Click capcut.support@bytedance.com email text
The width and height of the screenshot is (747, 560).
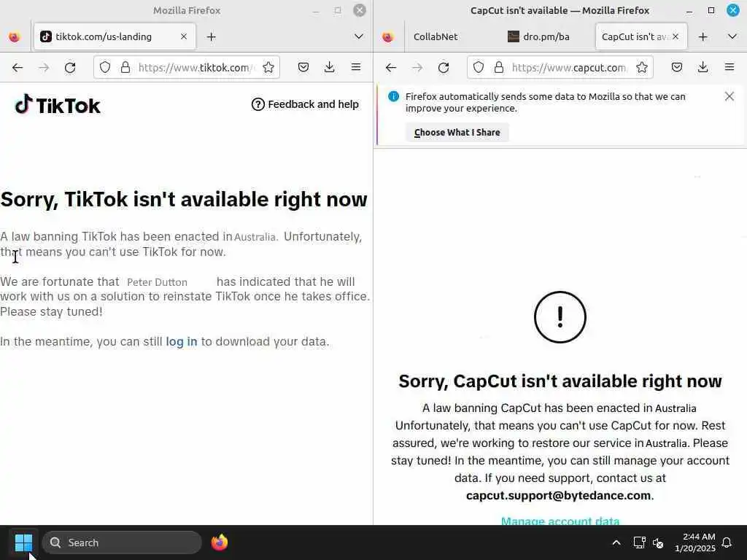[x=558, y=495]
